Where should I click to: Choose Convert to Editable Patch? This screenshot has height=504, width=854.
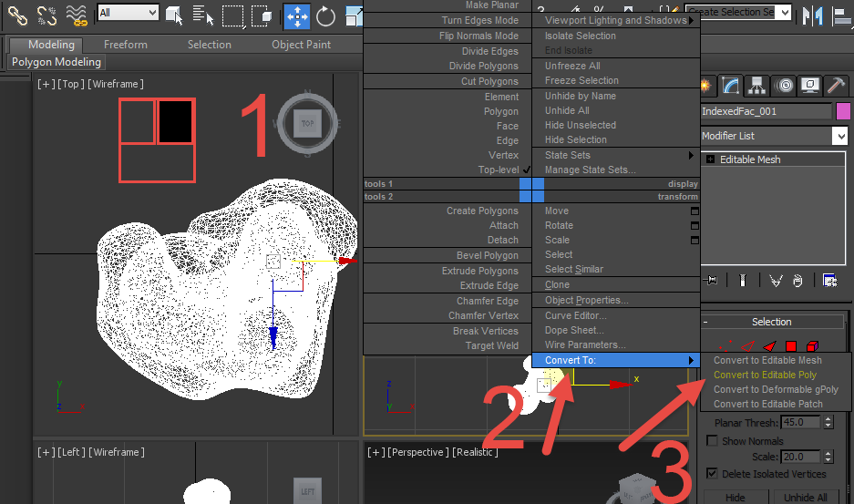(x=768, y=405)
